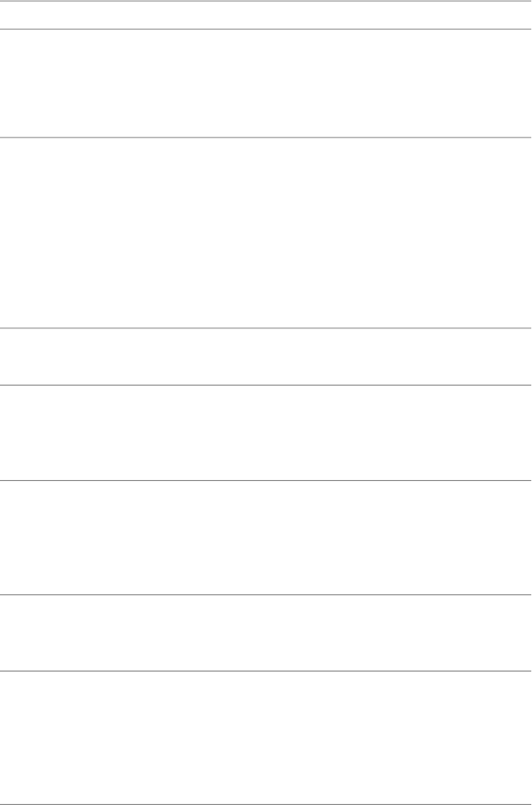The height and width of the screenshot is (805, 532).
Task: Click the fifth blank row from the top
Action: (265, 432)
